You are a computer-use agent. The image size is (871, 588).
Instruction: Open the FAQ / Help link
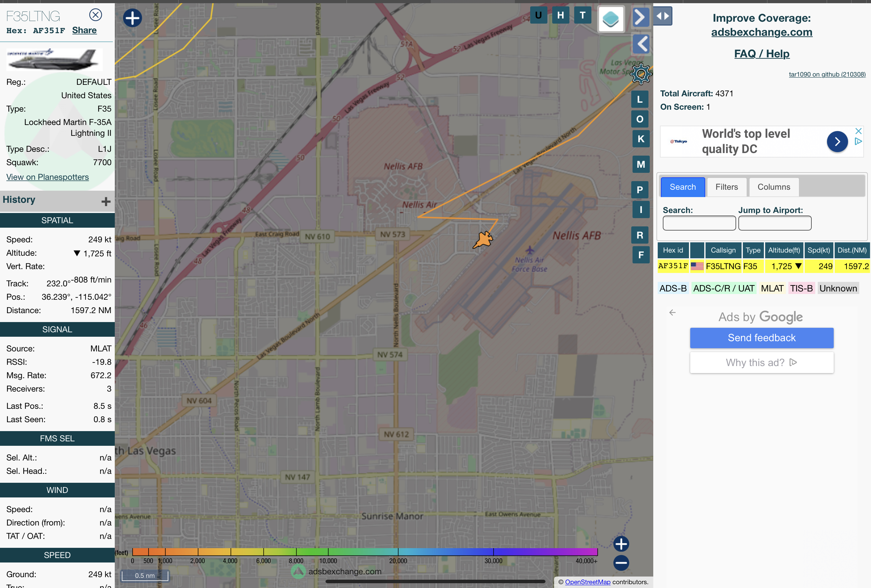tap(762, 54)
